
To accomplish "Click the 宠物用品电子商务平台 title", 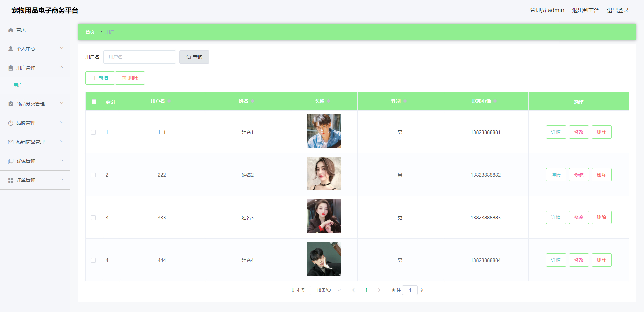I will click(x=45, y=10).
